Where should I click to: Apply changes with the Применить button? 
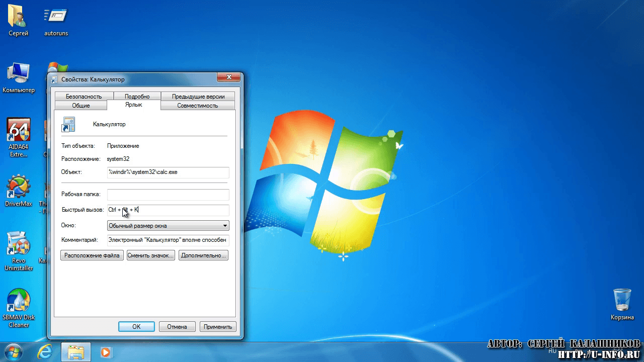point(218,326)
